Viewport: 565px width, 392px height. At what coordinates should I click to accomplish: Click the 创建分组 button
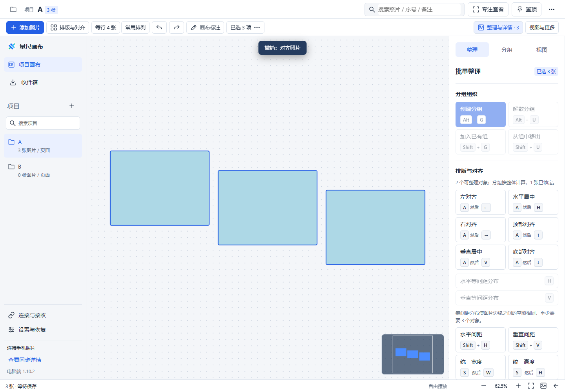point(481,114)
